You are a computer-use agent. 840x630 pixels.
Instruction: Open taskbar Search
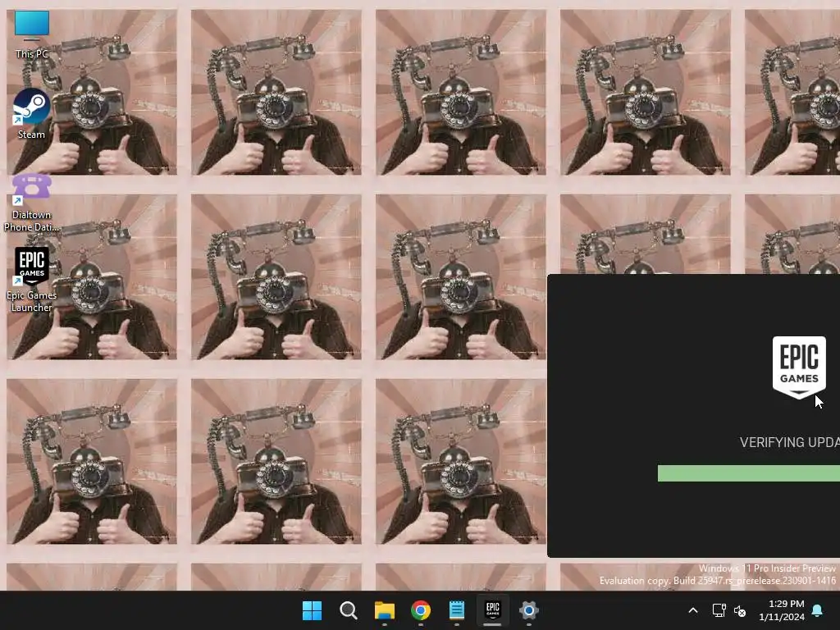click(x=348, y=610)
